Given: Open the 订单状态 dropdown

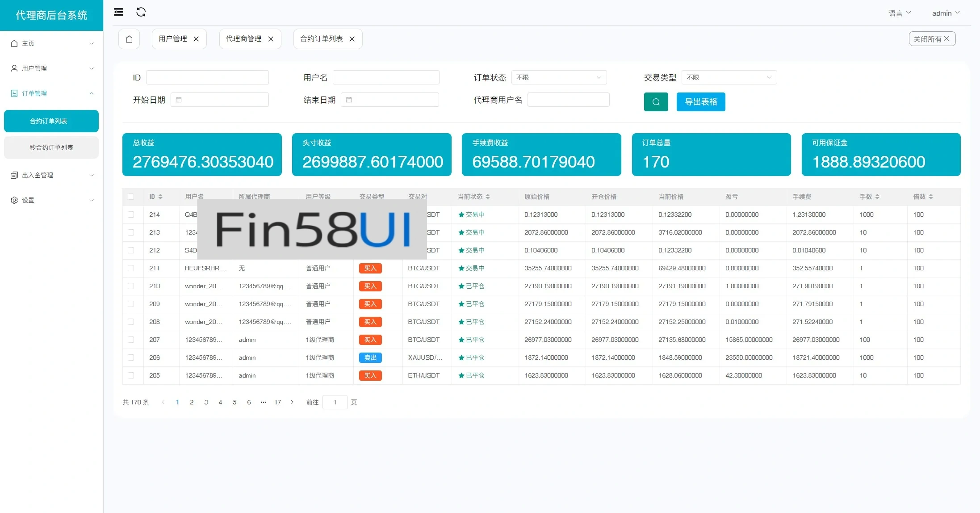Looking at the screenshot, I should (x=559, y=77).
